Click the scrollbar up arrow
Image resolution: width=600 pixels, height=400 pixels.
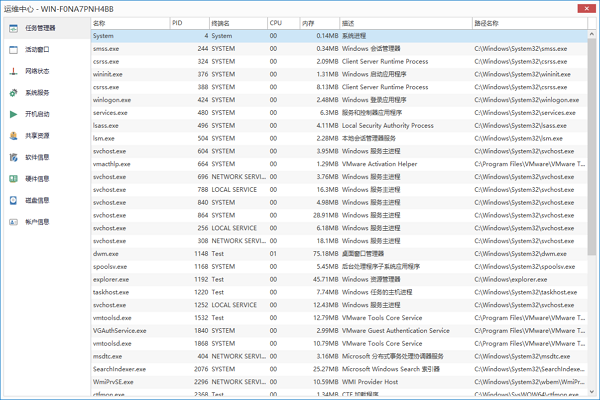592,34
